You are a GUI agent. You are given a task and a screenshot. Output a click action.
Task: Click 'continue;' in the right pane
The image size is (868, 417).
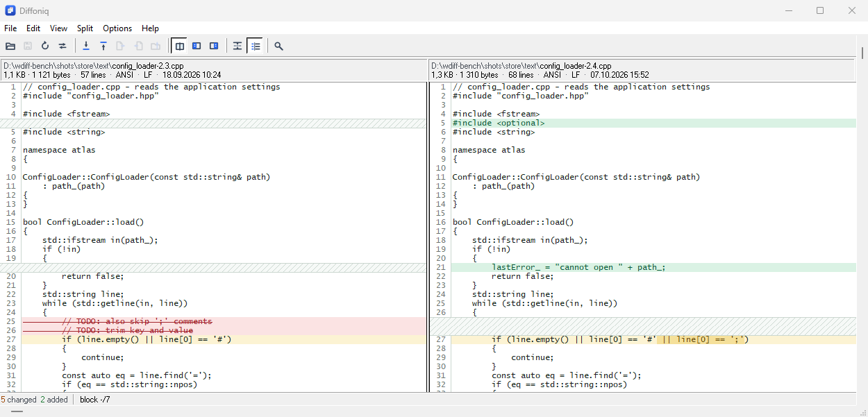click(533, 357)
